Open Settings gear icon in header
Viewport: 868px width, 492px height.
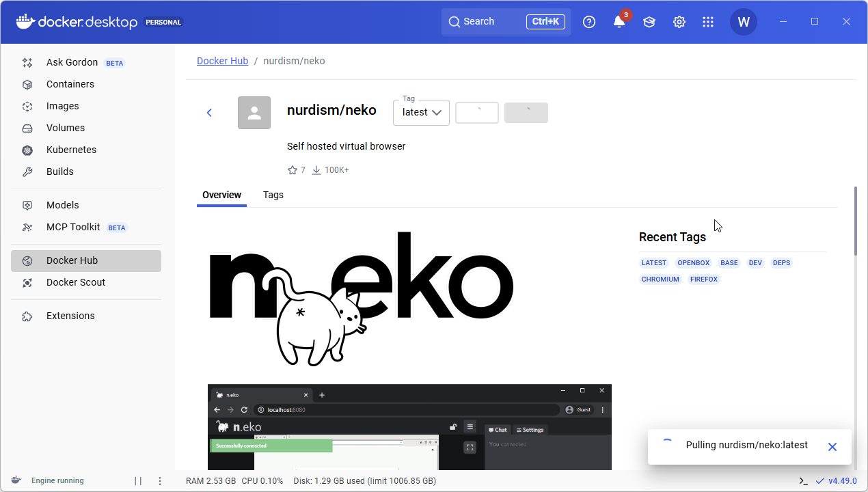[679, 22]
